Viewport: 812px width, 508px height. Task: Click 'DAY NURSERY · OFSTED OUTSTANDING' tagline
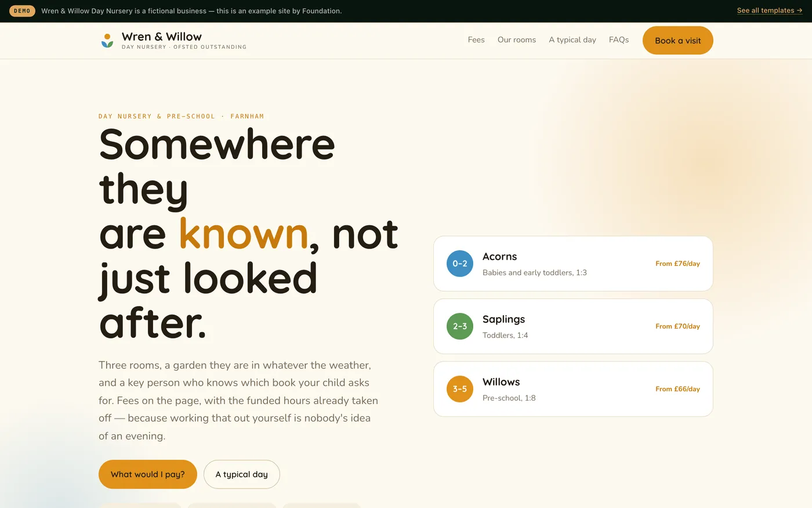coord(184,47)
